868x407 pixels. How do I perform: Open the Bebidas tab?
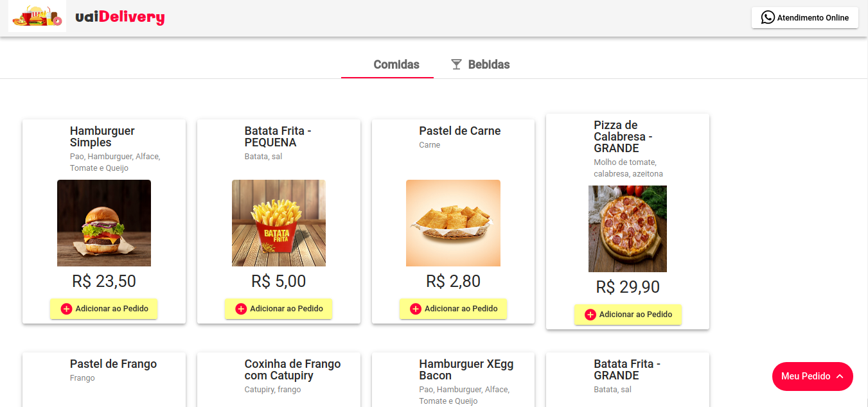point(480,65)
